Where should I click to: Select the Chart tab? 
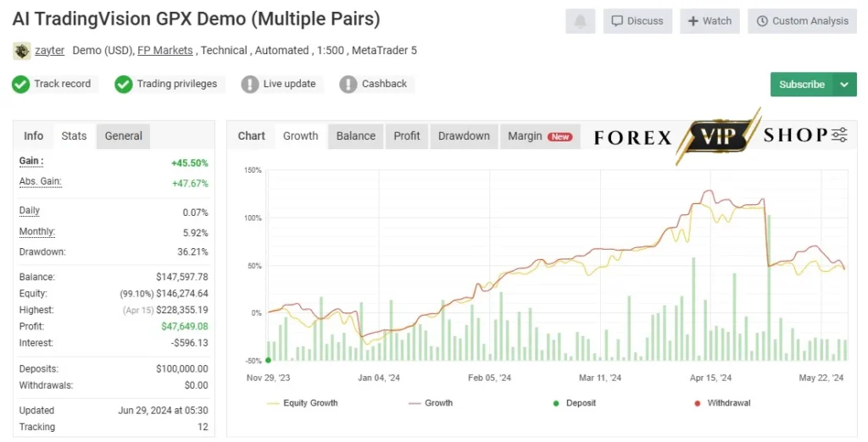251,135
